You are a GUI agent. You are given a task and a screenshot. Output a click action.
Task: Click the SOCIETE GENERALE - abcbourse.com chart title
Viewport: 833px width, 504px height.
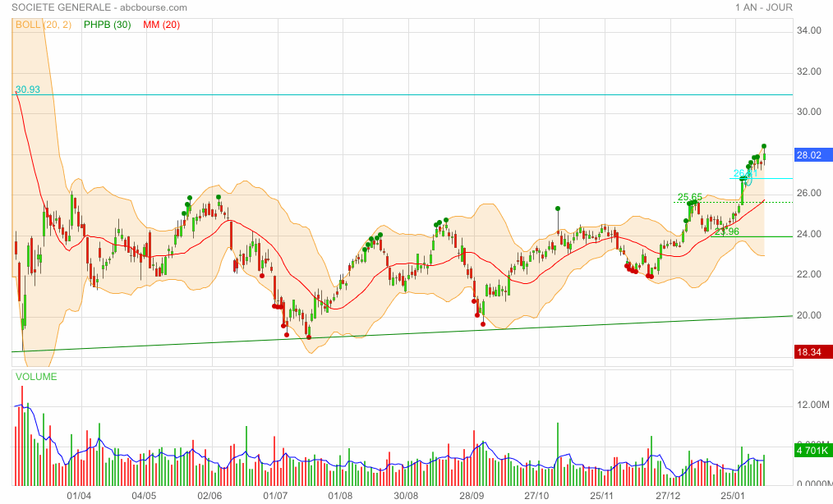[99, 7]
